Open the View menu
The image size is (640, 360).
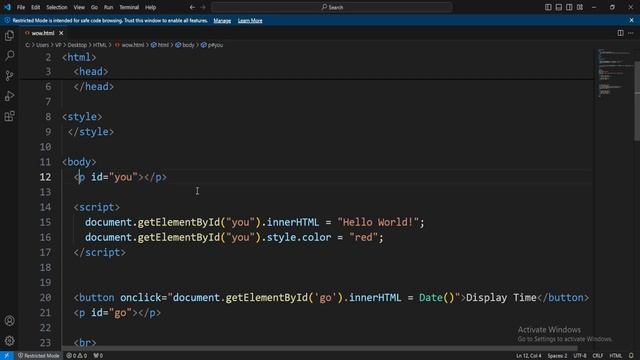point(79,7)
